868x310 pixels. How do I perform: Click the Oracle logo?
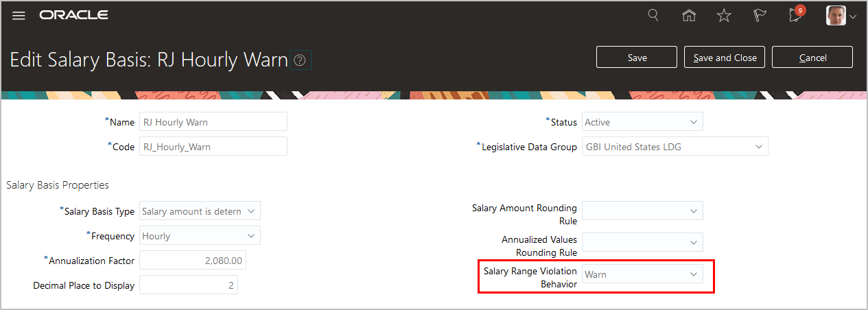pos(73,15)
